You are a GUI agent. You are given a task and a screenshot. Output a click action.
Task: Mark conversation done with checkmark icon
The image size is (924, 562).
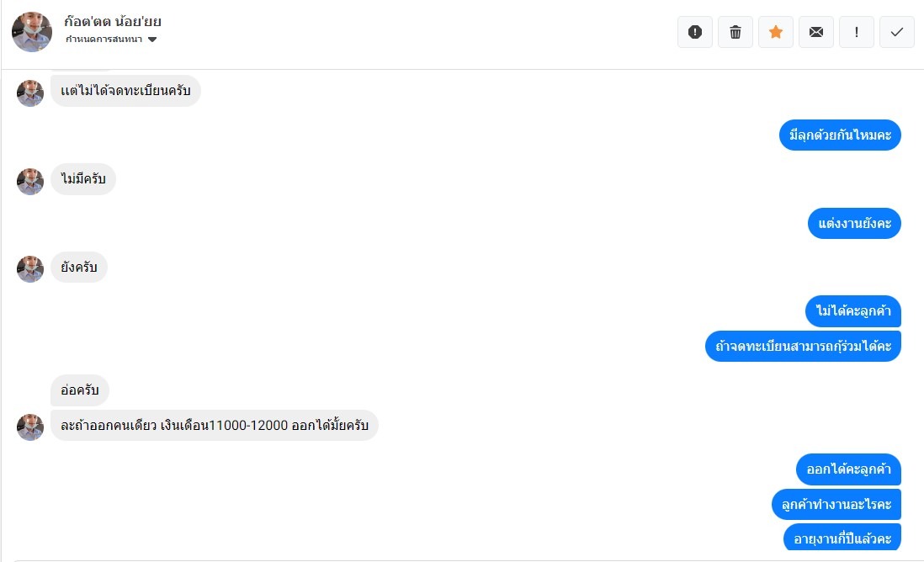tap(897, 32)
